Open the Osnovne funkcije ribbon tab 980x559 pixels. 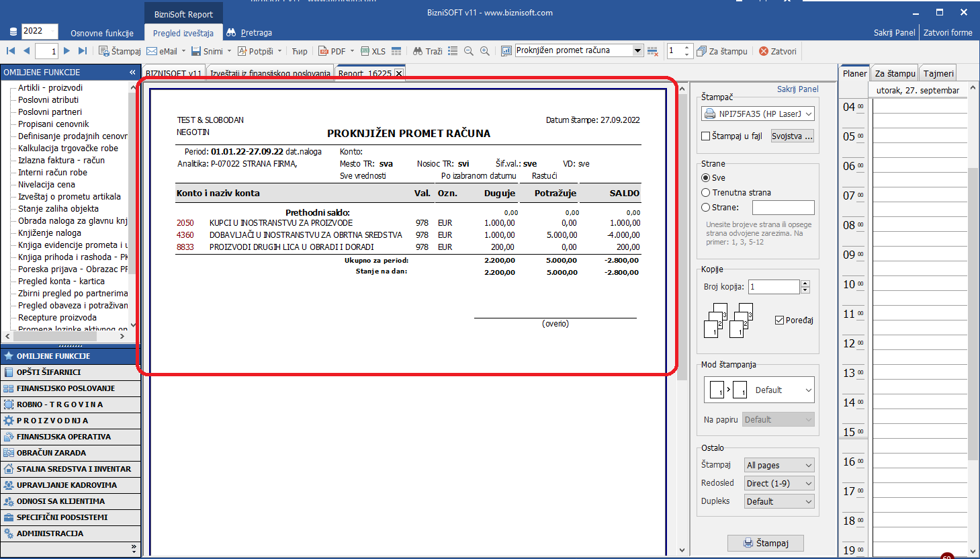pos(102,33)
